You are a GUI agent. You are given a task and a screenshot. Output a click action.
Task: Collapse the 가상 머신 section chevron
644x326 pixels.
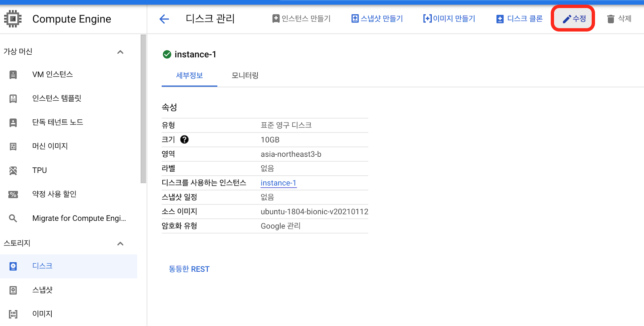120,52
